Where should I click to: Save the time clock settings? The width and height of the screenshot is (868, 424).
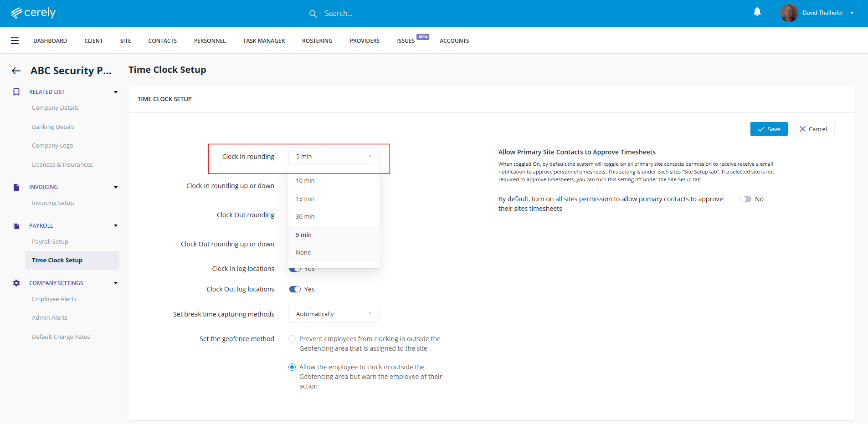coord(769,129)
